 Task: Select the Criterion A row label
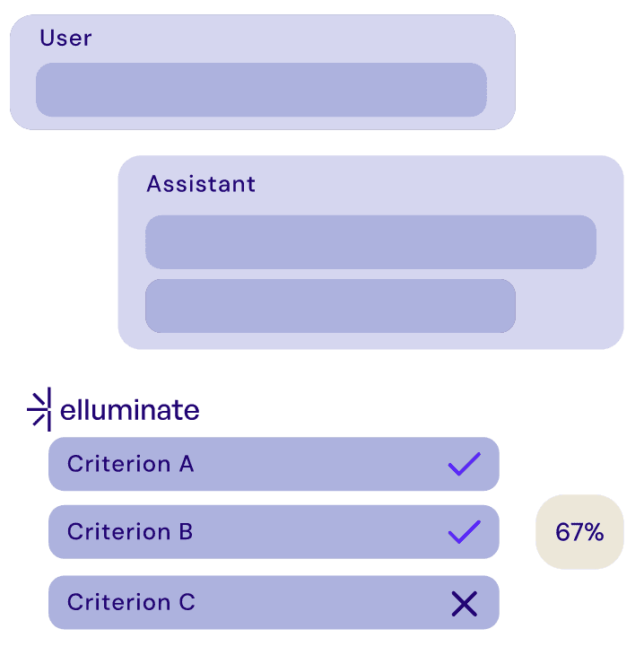click(130, 464)
